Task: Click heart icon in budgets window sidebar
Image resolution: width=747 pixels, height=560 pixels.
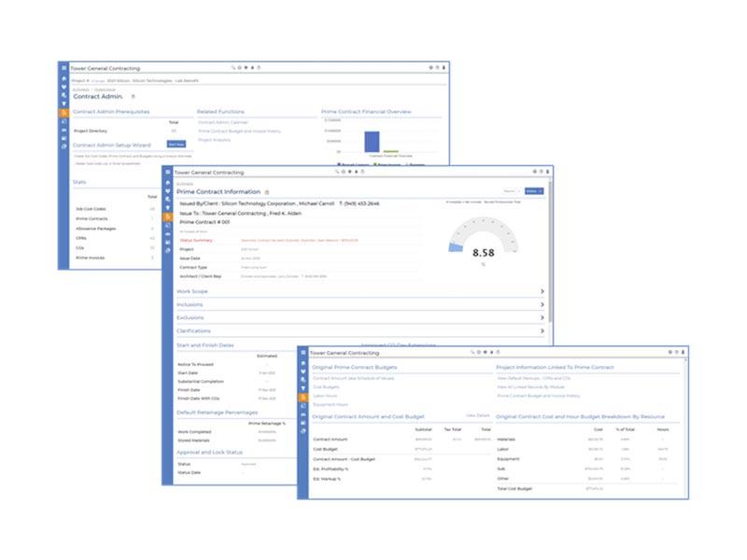Action: (x=303, y=371)
